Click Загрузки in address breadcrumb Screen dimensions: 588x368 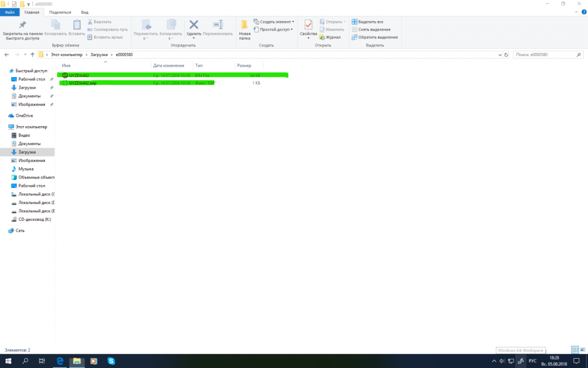99,54
